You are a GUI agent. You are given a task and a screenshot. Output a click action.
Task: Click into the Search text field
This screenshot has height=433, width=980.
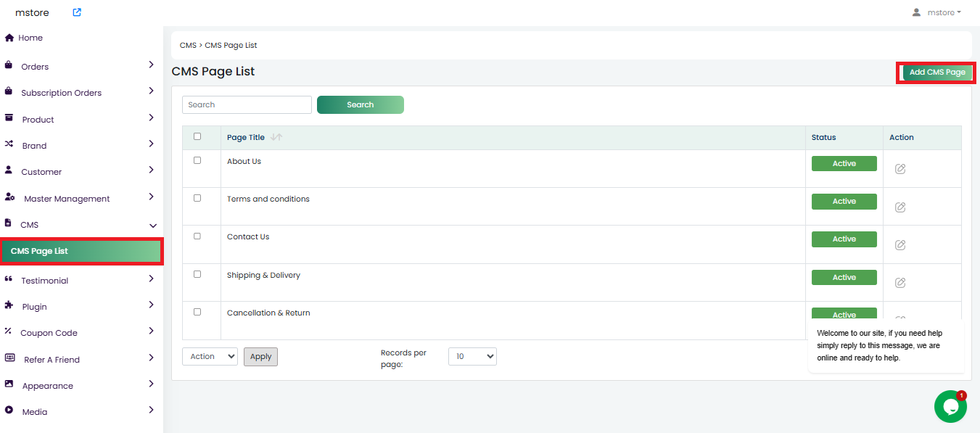247,104
